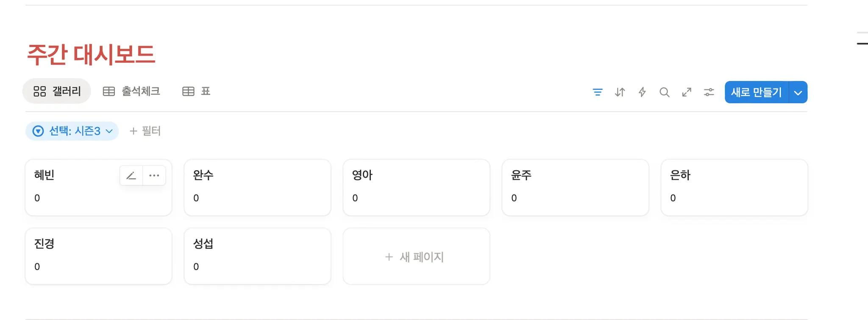The height and width of the screenshot is (320, 868).
Task: Expand the 새로 만들기 dropdown arrow
Action: click(798, 92)
